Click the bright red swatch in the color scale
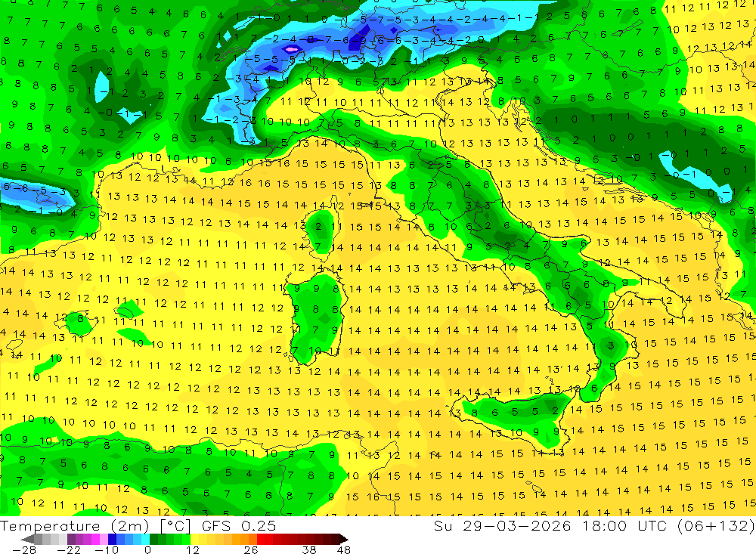This screenshot has height=554, width=756. (x=261, y=539)
